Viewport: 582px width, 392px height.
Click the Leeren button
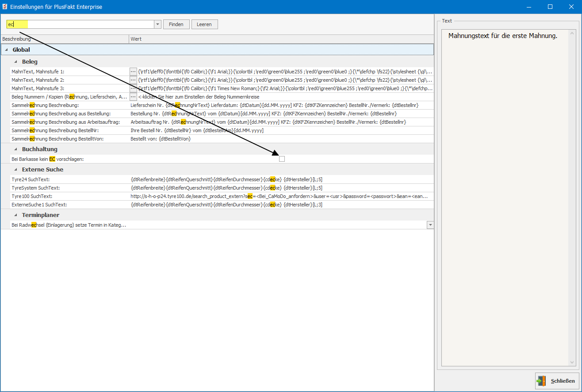(x=204, y=24)
